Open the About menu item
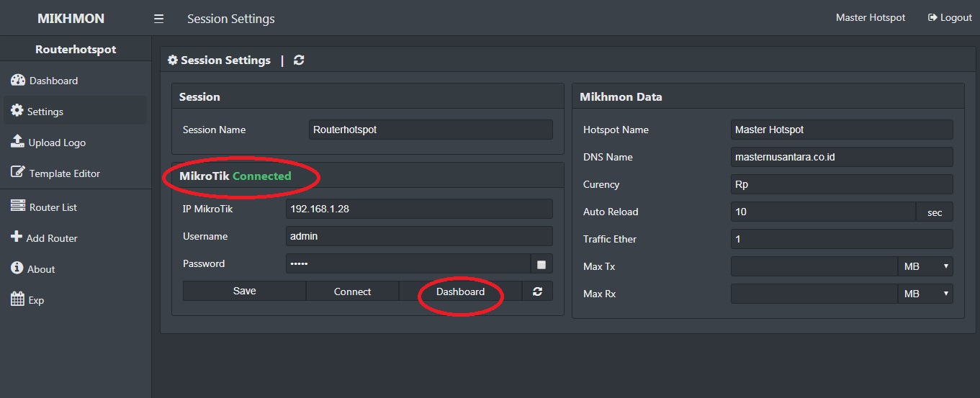The image size is (980, 398). point(75,269)
